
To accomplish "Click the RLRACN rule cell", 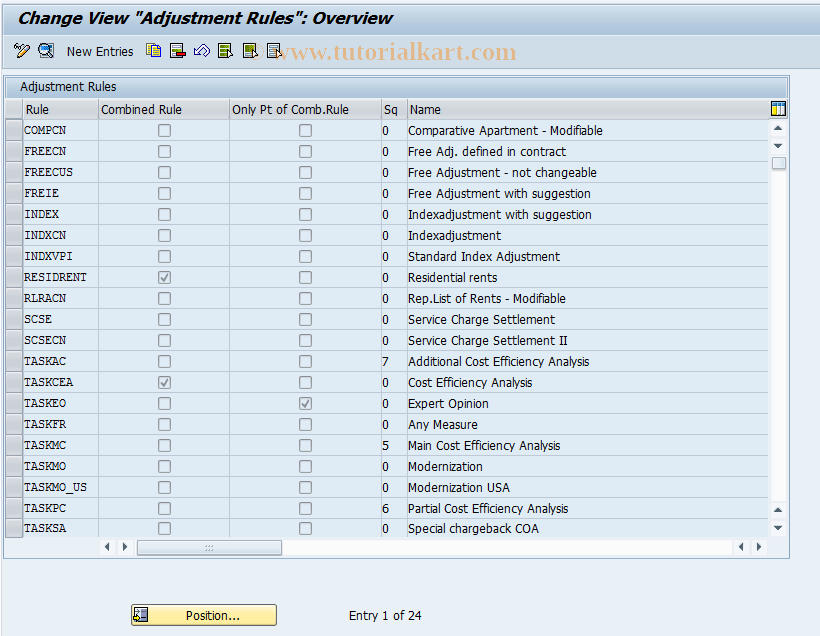I will pos(61,298).
